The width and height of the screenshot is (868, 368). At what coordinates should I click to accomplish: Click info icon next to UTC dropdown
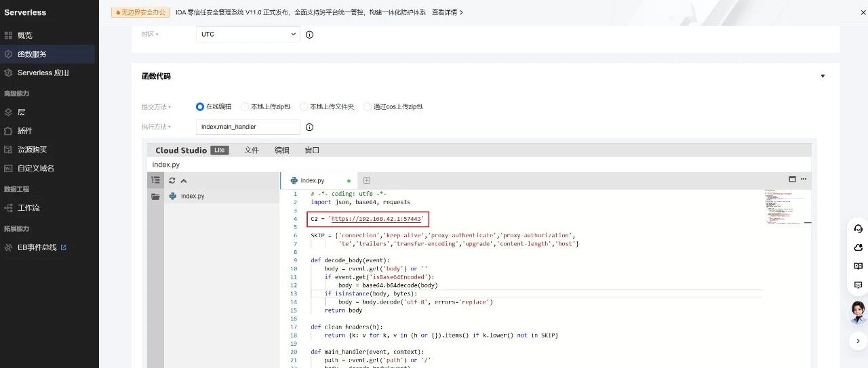(309, 35)
